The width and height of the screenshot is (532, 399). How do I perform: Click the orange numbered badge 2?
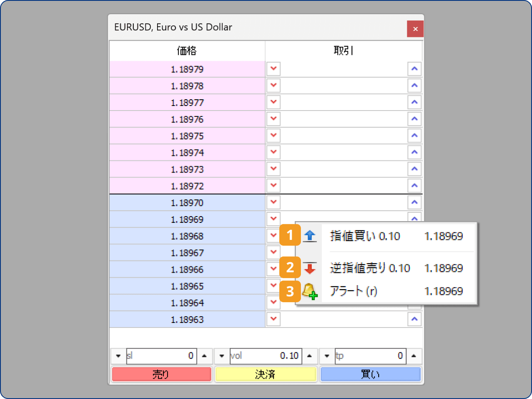pos(289,268)
